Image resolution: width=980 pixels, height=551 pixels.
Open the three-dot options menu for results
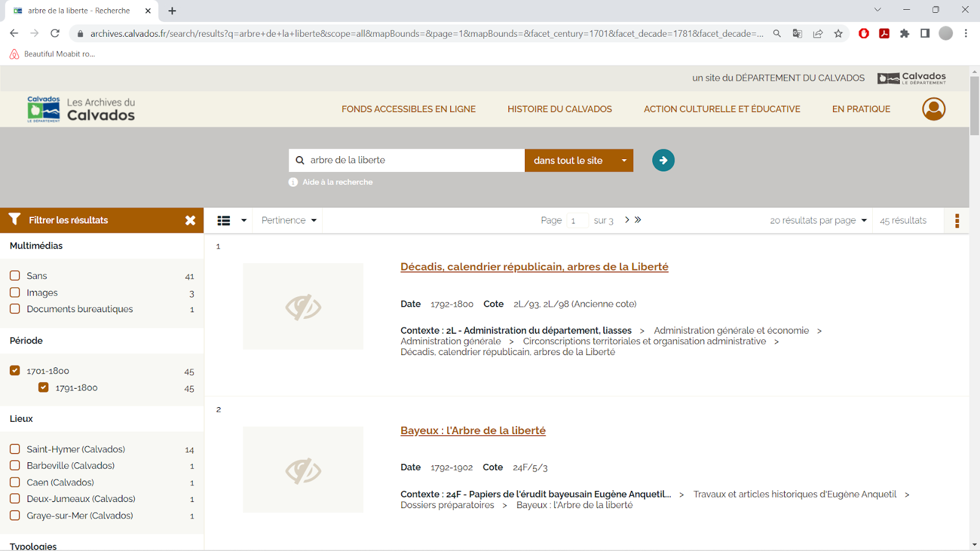tap(957, 220)
